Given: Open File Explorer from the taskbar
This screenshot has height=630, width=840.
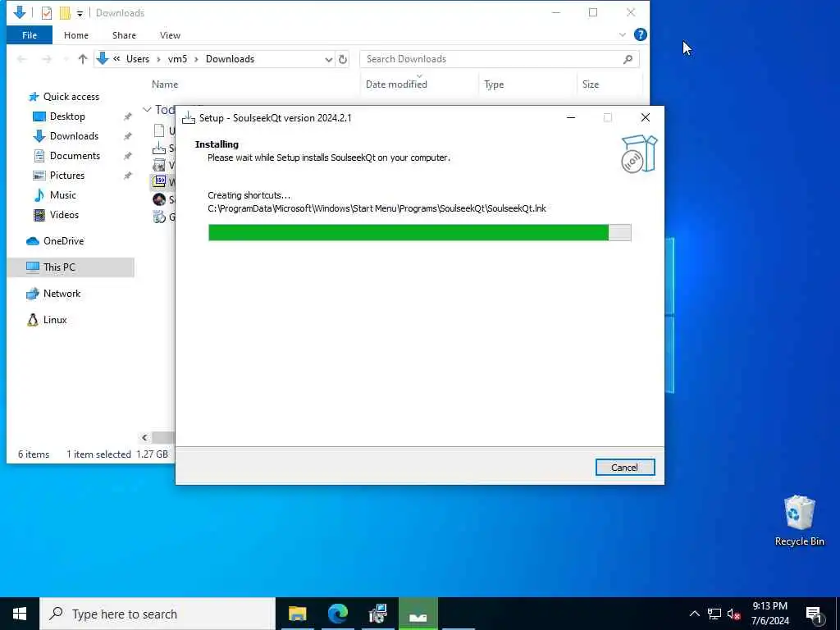Looking at the screenshot, I should pyautogui.click(x=297, y=614).
